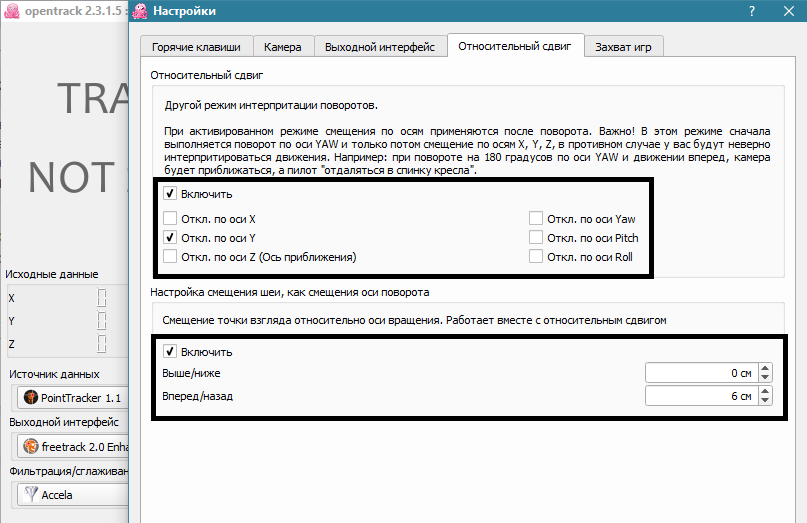Click the Z raw data indicator bar
This screenshot has width=807, height=523.
click(102, 344)
